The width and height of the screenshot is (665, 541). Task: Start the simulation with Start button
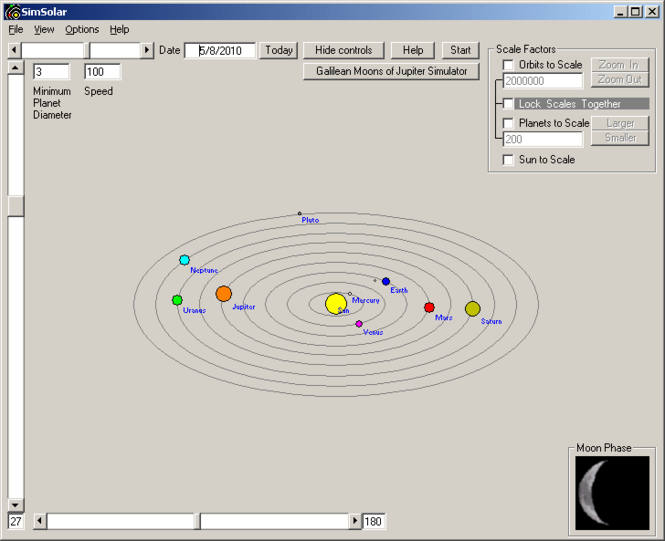pos(460,50)
